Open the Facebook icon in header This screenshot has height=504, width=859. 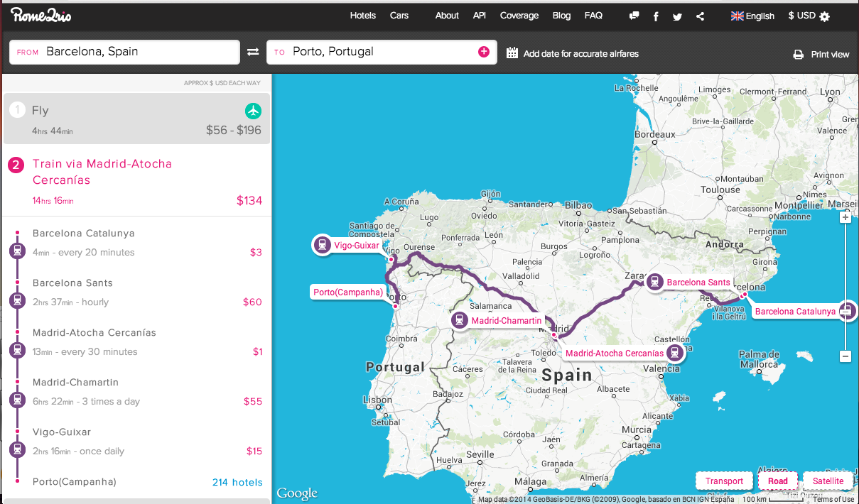click(656, 16)
